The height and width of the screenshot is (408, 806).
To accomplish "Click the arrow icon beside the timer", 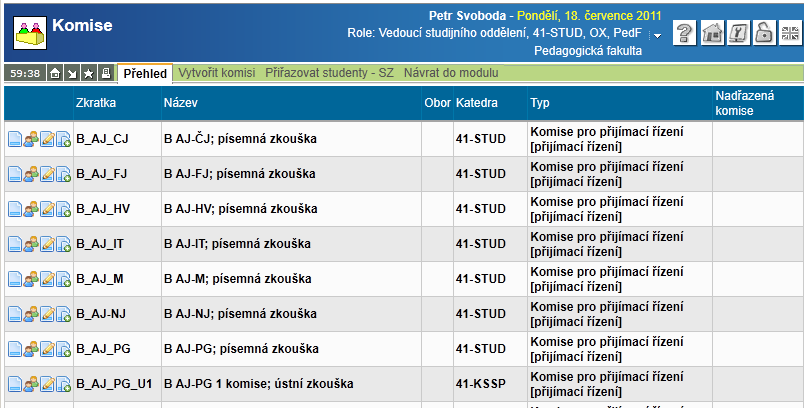I will coord(72,73).
